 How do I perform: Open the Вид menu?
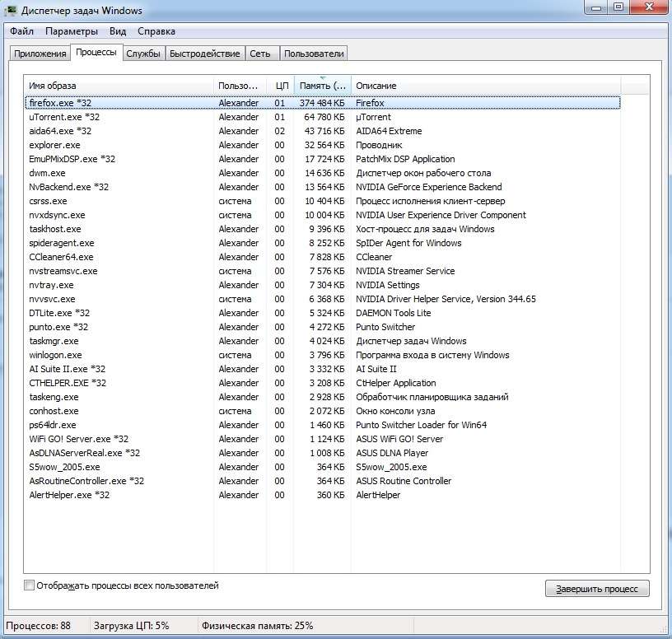point(118,31)
